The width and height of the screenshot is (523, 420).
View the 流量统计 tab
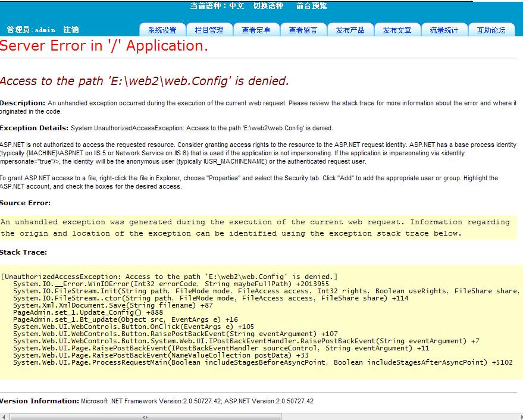pos(444,30)
